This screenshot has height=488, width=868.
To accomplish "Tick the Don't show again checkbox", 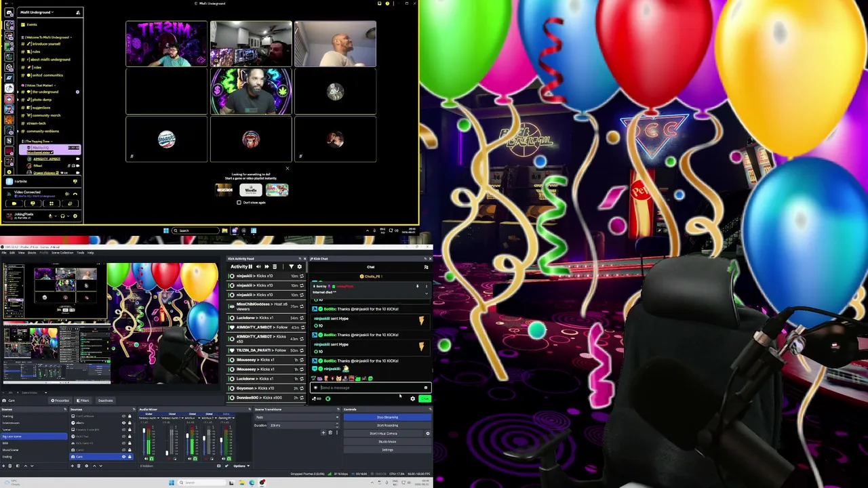I will [x=239, y=203].
